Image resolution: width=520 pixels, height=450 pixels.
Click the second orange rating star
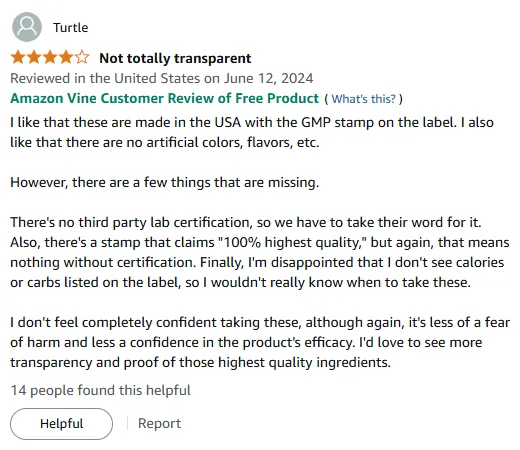34,58
